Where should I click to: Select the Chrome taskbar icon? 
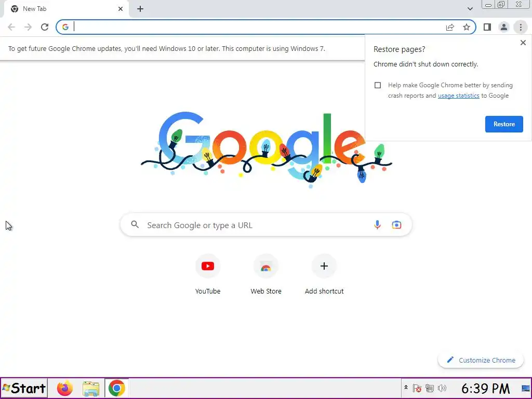(117, 388)
